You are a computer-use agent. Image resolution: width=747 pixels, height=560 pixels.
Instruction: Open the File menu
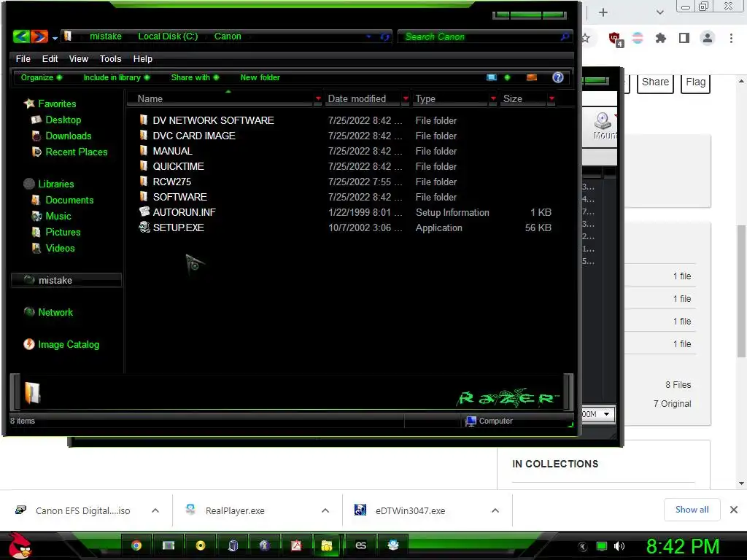[23, 58]
